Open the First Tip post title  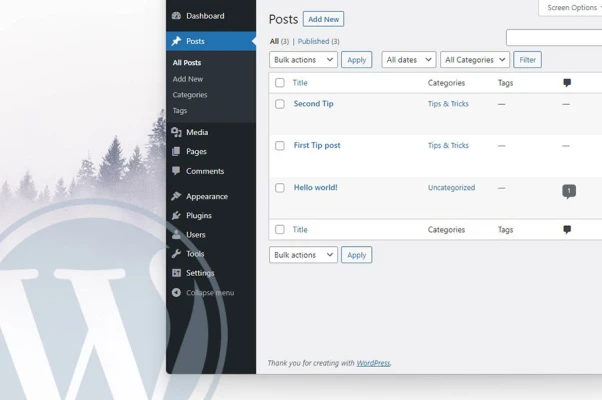(317, 145)
